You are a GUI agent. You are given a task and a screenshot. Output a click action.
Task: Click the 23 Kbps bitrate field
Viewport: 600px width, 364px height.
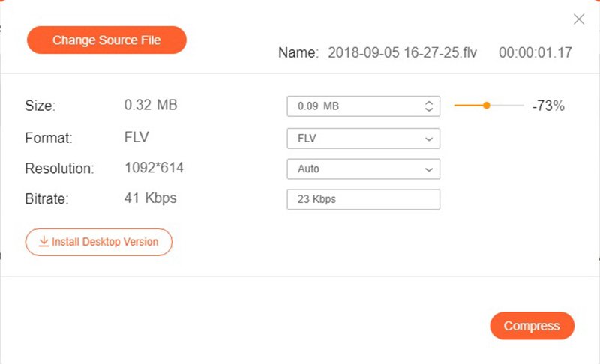[363, 199]
